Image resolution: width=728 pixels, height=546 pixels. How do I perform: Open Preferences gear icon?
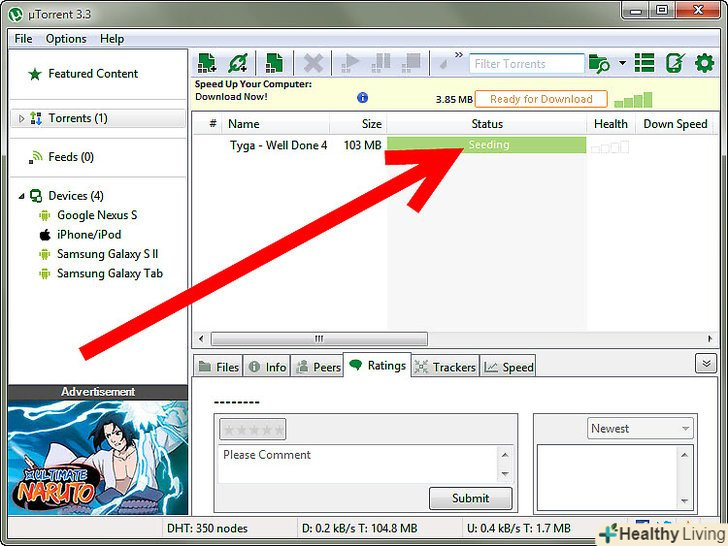click(704, 63)
